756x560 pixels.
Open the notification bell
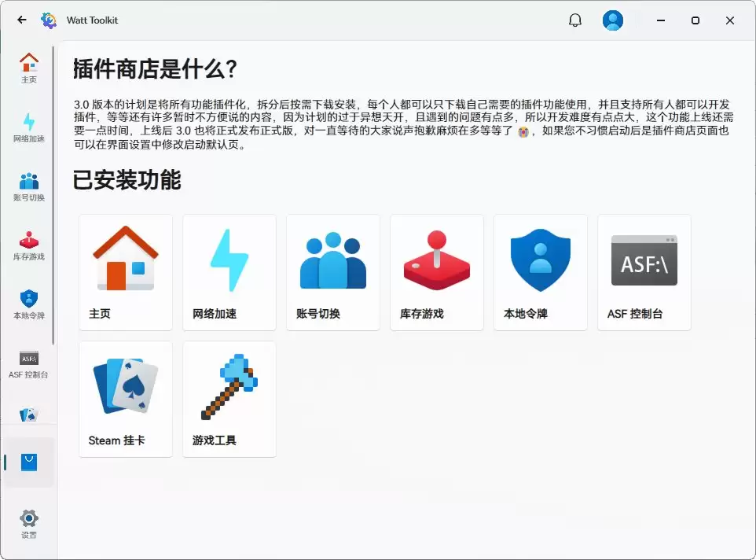(575, 20)
